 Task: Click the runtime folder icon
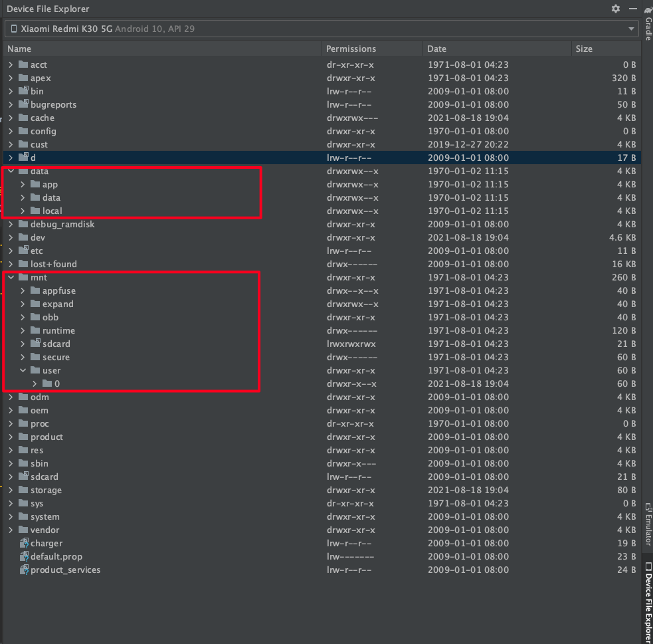(36, 330)
